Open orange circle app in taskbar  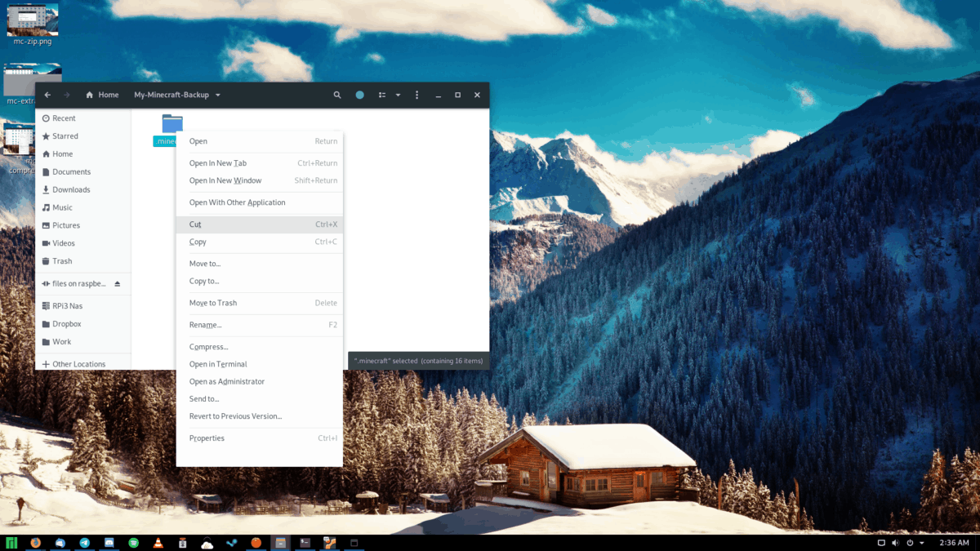(256, 543)
